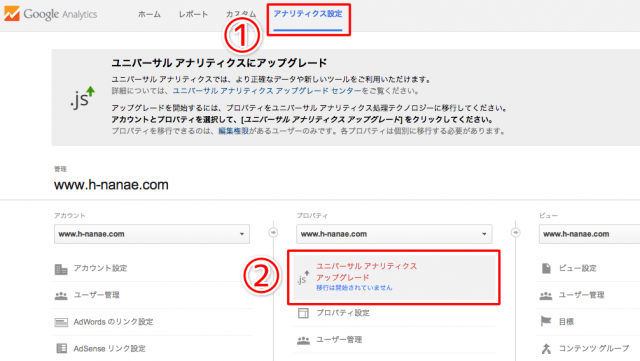Open ユーザー管理 in the アカウント column
Viewport: 640px width, 361px height.
[97, 295]
